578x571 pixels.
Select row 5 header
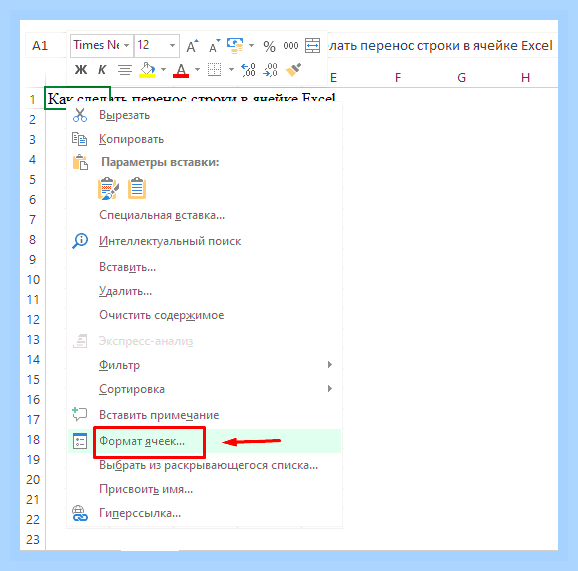pos(33,180)
